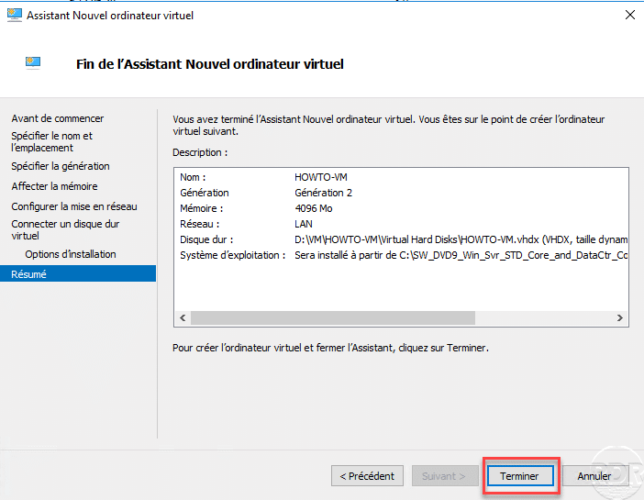Open the Affecter la mémoire step
The height and width of the screenshot is (500, 644).
54,186
